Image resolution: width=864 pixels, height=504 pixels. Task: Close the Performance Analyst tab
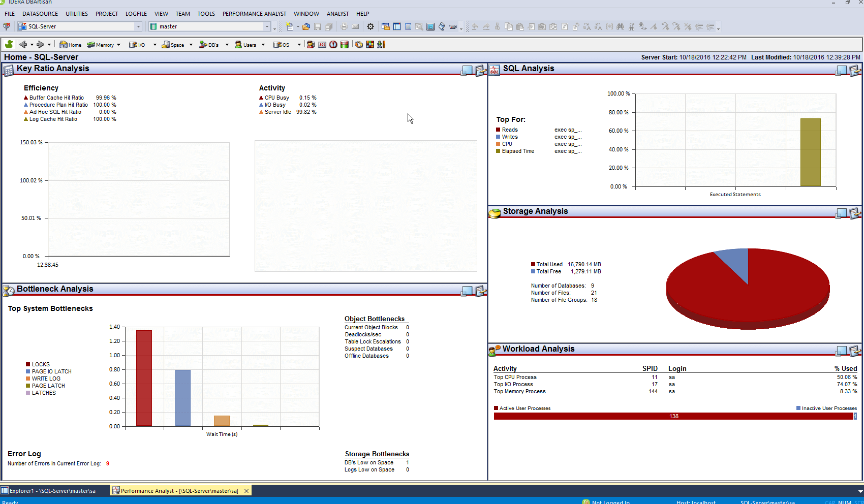point(246,491)
